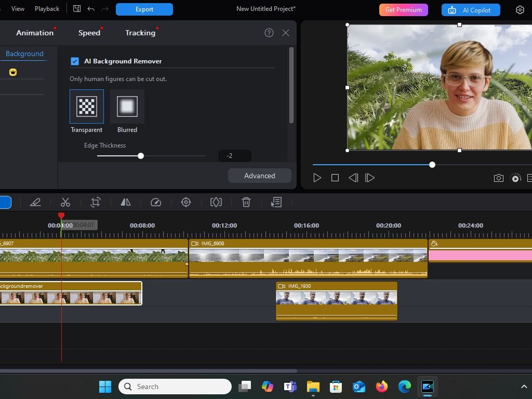Save the project with the floppy disk icon
Viewport: 532px width, 399px height.
pyautogui.click(x=77, y=9)
